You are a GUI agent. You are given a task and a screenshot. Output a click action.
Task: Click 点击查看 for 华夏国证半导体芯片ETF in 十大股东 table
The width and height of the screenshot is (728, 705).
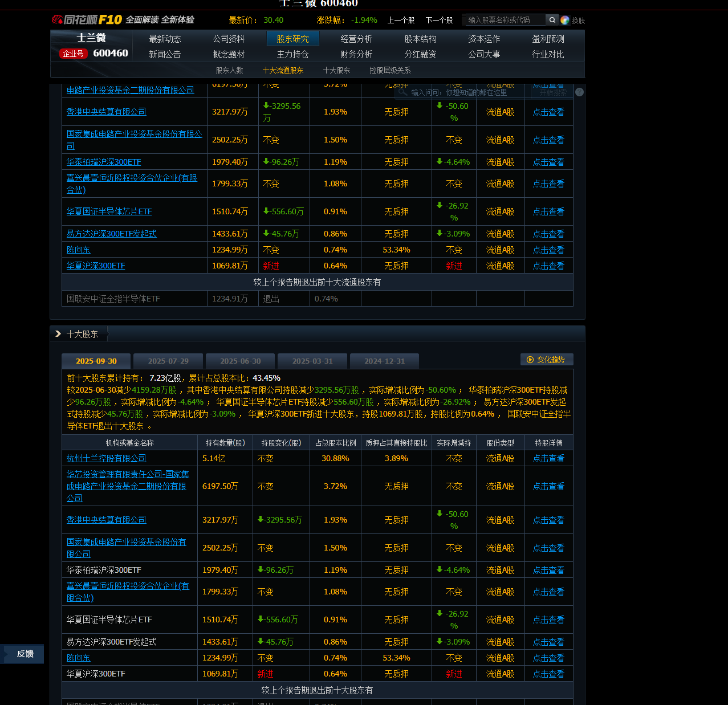pyautogui.click(x=548, y=620)
